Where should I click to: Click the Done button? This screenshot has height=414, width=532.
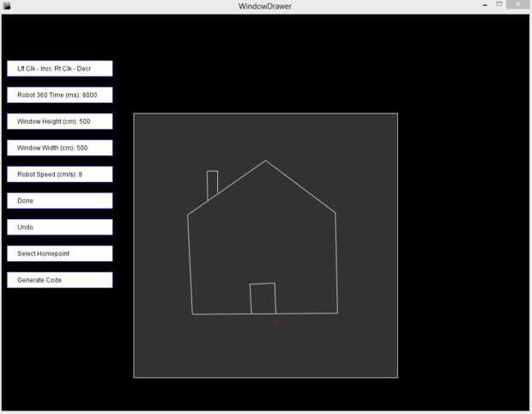[60, 200]
